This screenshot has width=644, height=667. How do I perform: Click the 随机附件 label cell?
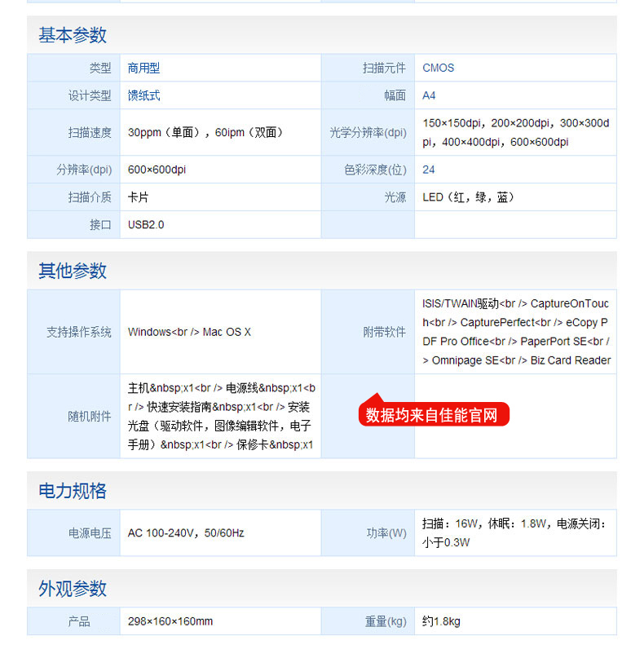(90, 417)
